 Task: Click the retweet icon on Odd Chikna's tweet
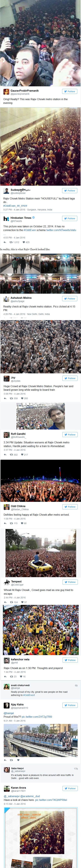click(x=11, y=523)
